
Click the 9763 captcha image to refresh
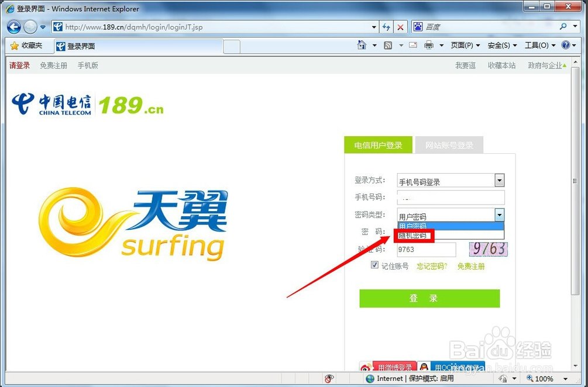coord(489,250)
